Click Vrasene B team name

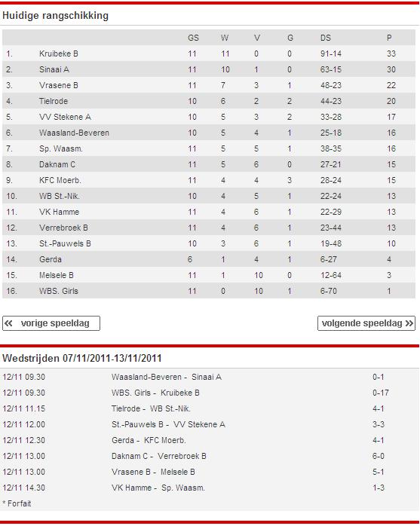pos(58,85)
